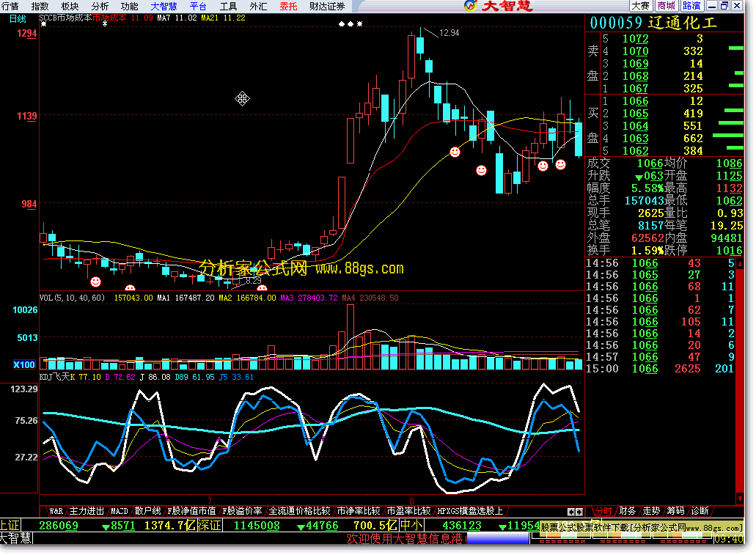The image size is (756, 555).
Task: Click the 日线 period label
Action: (18, 19)
